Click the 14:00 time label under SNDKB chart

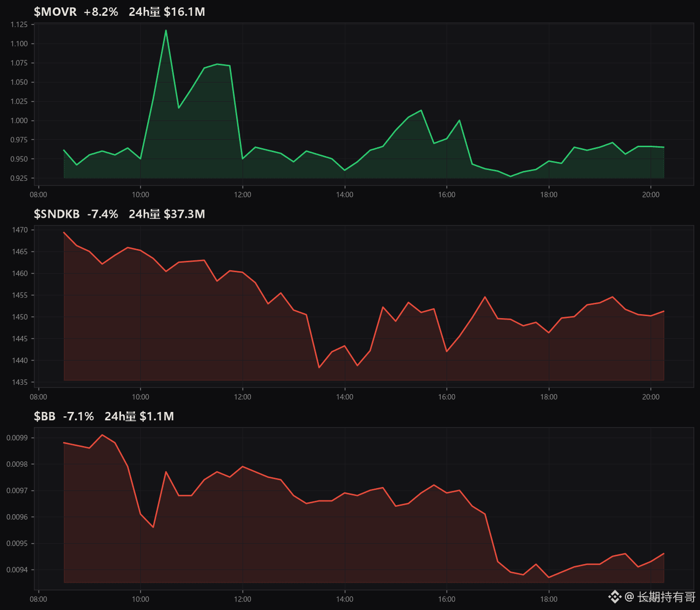[x=345, y=397]
